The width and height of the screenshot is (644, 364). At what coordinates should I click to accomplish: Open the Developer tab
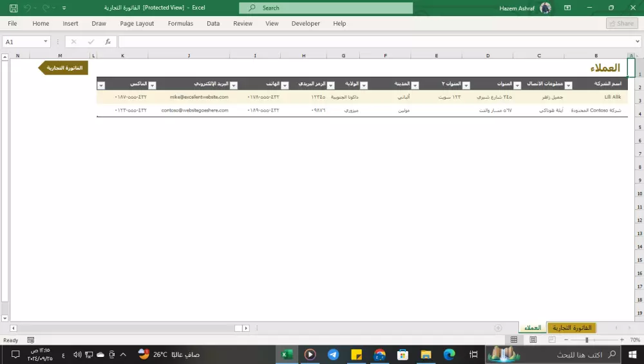pyautogui.click(x=305, y=23)
